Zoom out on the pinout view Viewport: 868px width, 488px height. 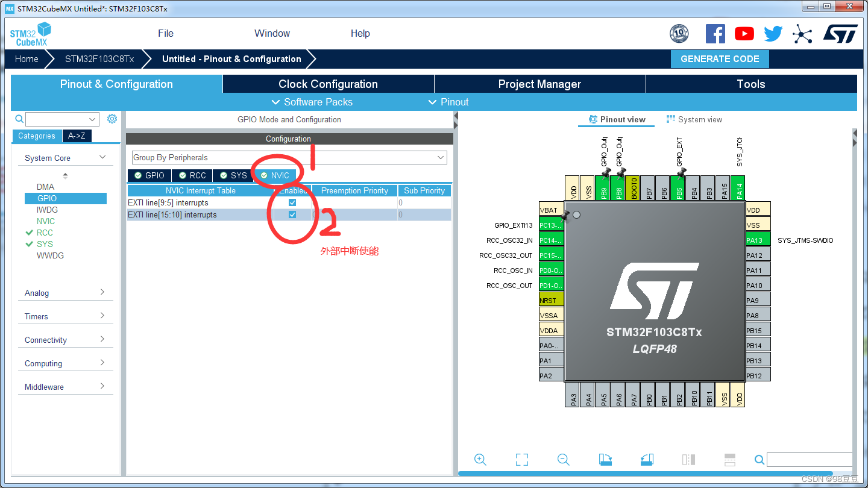click(x=563, y=459)
